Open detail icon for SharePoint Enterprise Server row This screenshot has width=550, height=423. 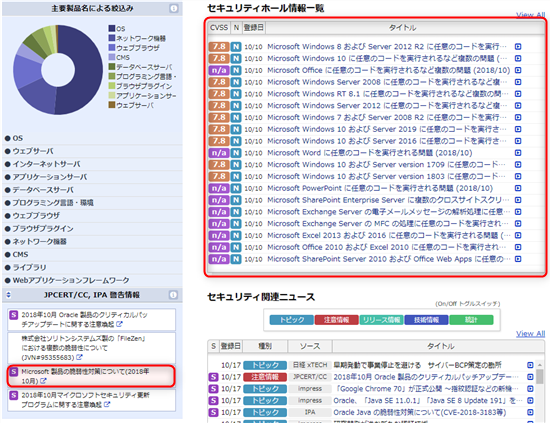pos(518,200)
